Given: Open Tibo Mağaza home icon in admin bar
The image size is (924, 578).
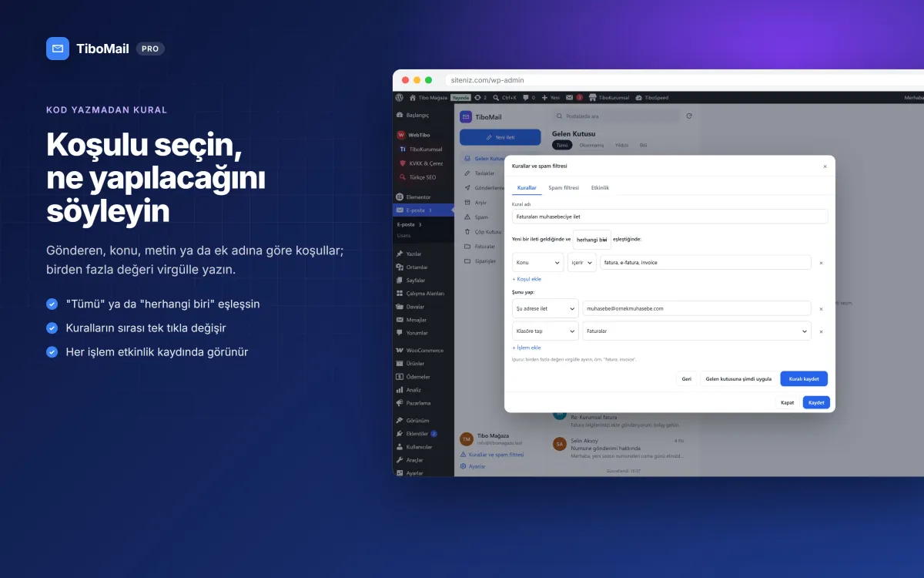Looking at the screenshot, I should pos(413,98).
